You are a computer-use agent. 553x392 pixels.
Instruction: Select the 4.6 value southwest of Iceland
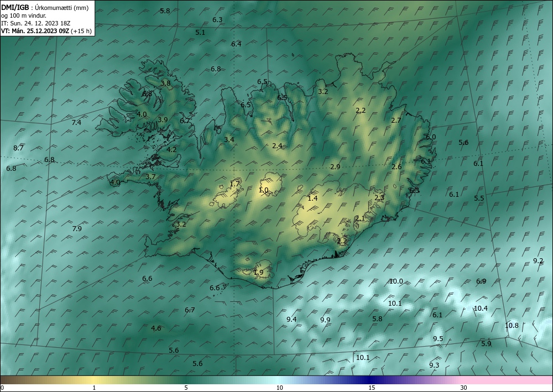tap(156, 328)
